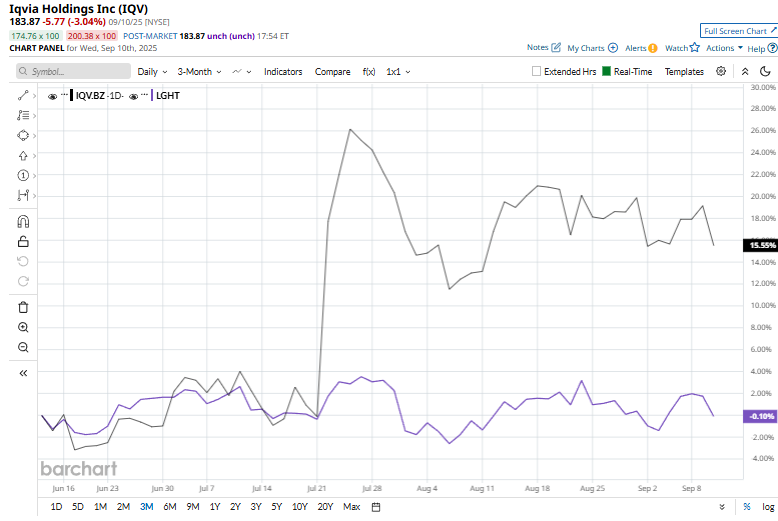The height and width of the screenshot is (521, 778).
Task: Toggle the magnet snap mode
Action: pos(23,221)
